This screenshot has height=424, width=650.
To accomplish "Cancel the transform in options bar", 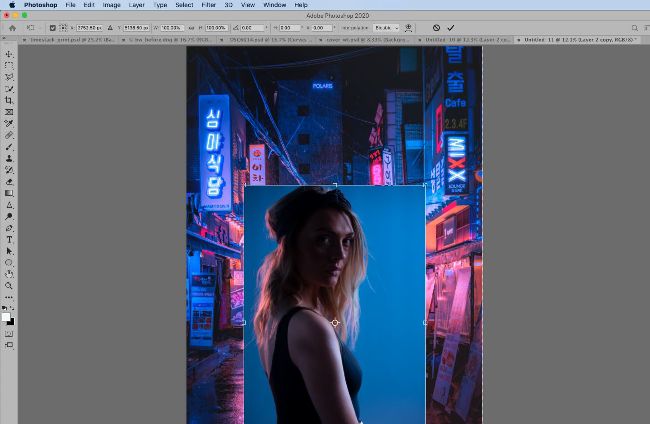I will pos(436,28).
